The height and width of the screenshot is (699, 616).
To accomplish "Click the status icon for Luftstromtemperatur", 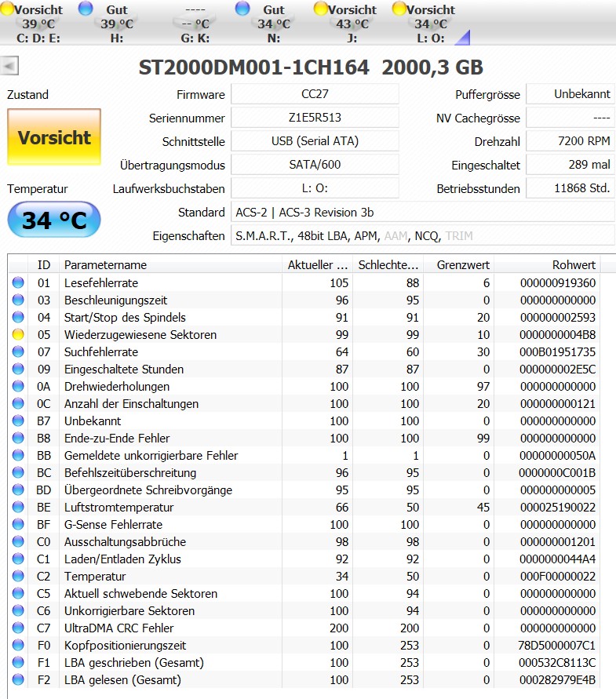I will (x=18, y=507).
